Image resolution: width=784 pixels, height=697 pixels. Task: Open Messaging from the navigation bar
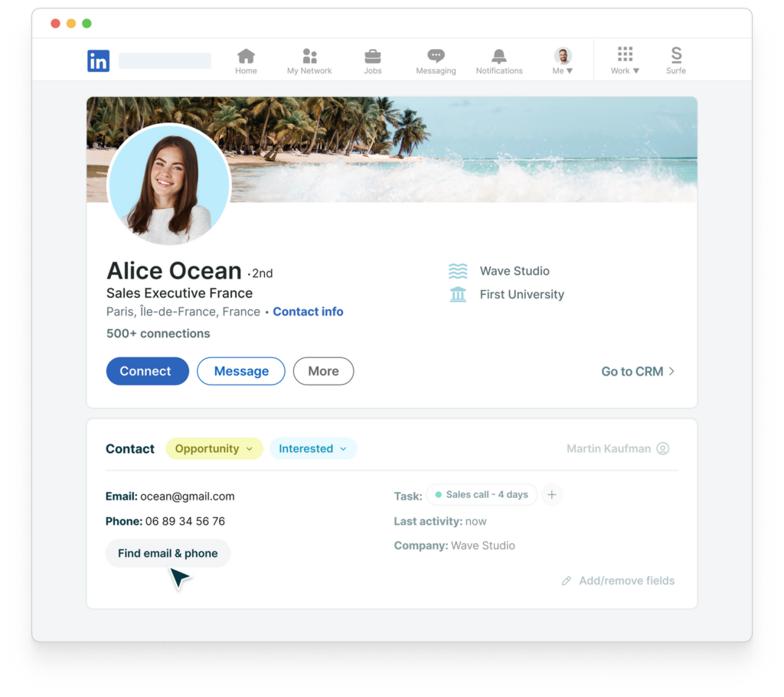[x=435, y=60]
